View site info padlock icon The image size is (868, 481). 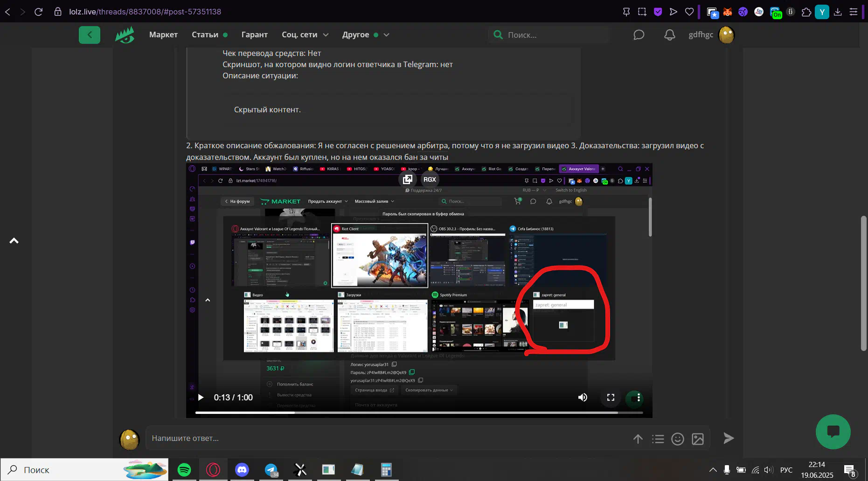coord(58,12)
